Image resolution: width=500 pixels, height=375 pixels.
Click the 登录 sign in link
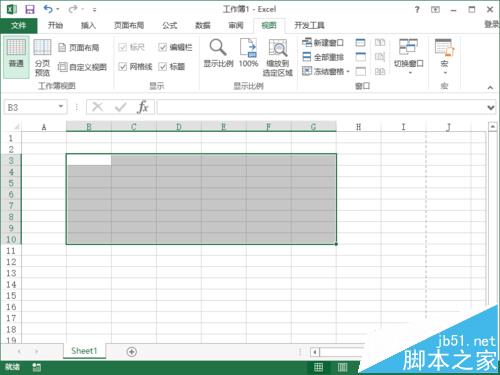(492, 24)
